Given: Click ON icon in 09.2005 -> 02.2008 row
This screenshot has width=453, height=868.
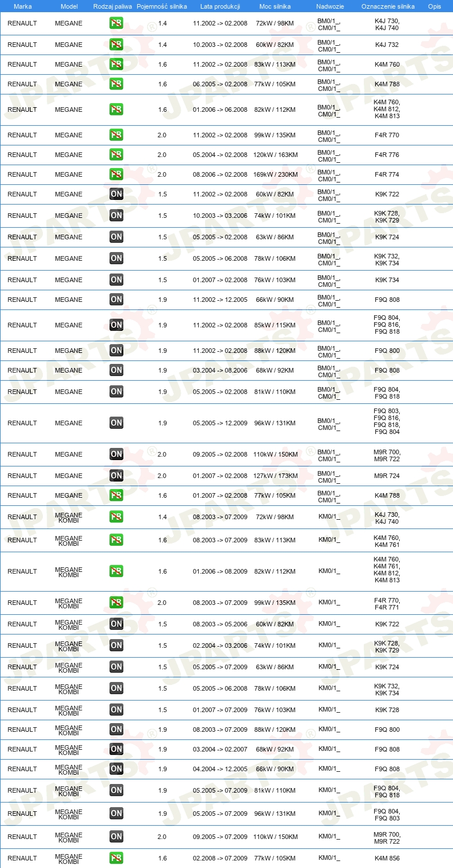Looking at the screenshot, I should [116, 454].
